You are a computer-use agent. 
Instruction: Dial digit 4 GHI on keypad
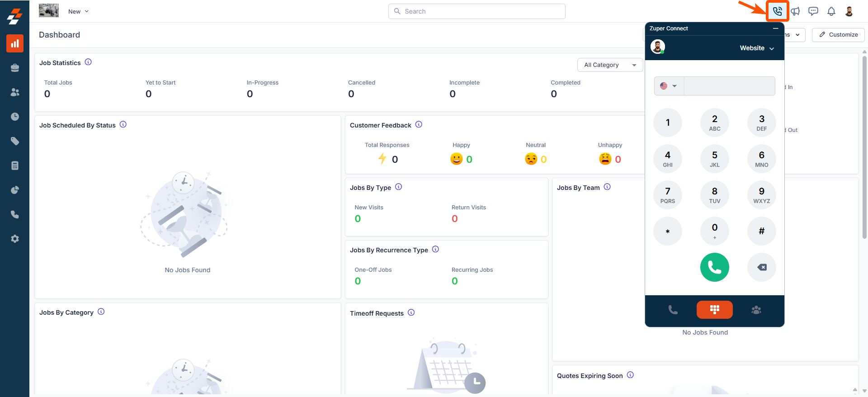(668, 159)
